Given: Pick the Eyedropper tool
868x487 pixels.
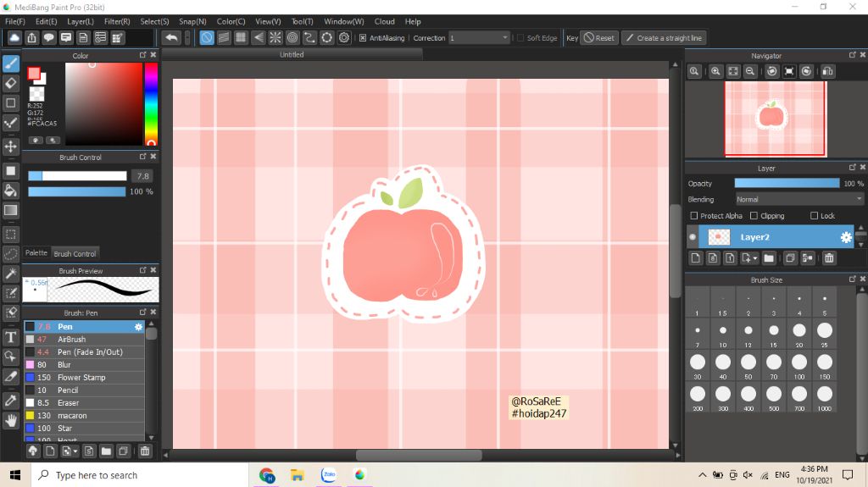Looking at the screenshot, I should [11, 399].
